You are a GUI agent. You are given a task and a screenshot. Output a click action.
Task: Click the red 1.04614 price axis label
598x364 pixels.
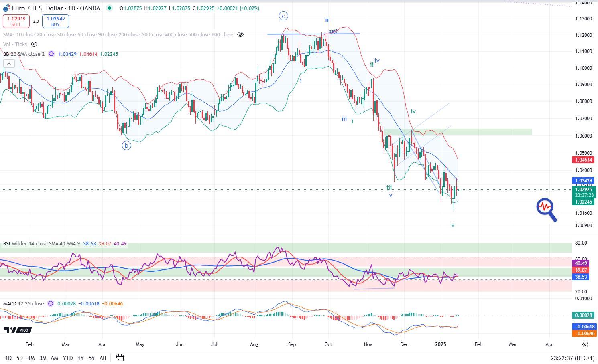(583, 160)
